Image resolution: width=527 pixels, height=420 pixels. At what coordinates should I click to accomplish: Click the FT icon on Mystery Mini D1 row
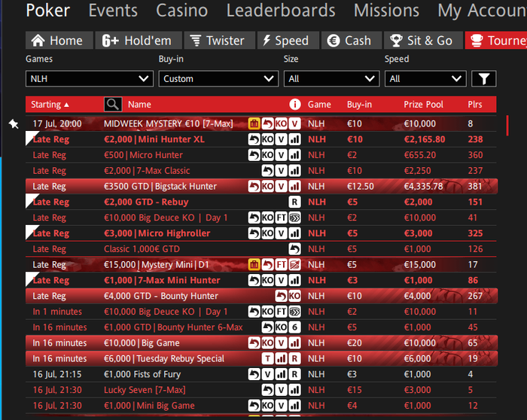(281, 265)
